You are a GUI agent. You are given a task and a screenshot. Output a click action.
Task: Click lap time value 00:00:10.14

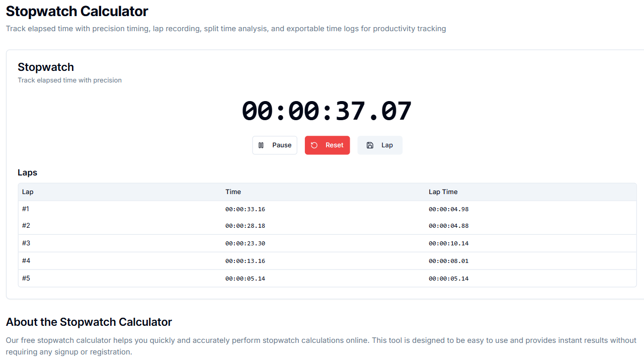(x=448, y=243)
